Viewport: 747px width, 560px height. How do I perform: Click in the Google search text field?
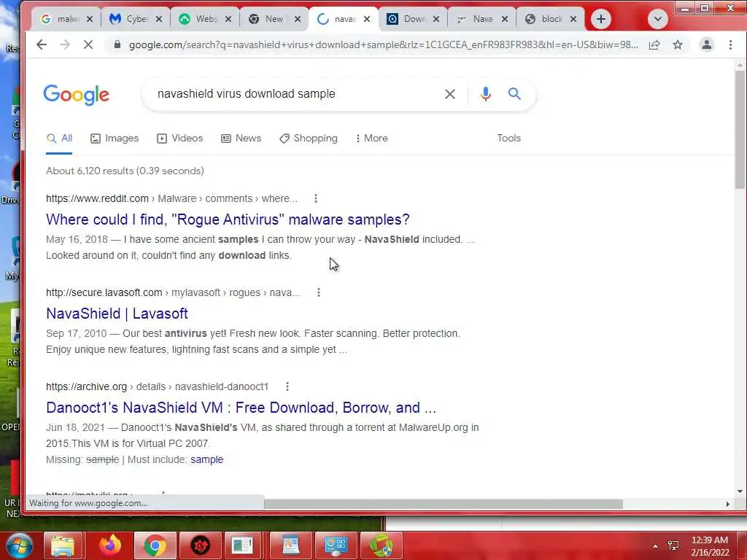295,94
